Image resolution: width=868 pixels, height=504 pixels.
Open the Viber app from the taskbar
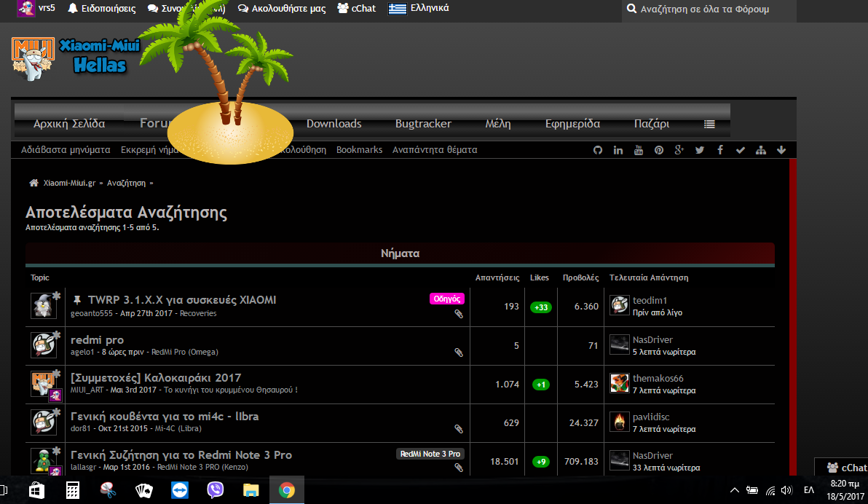(216, 490)
